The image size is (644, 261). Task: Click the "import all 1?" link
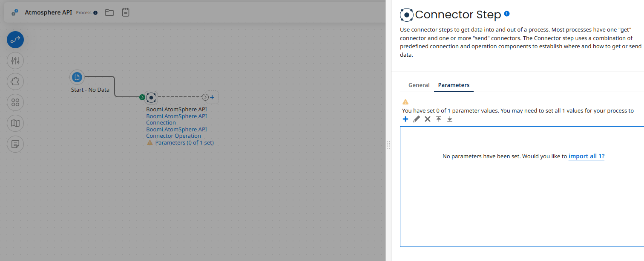click(586, 156)
